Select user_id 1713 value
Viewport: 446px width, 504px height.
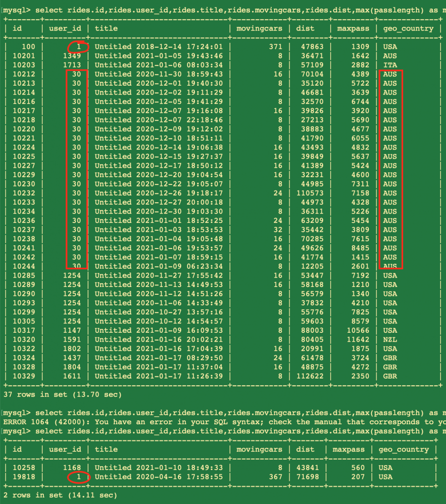pyautogui.click(x=72, y=65)
